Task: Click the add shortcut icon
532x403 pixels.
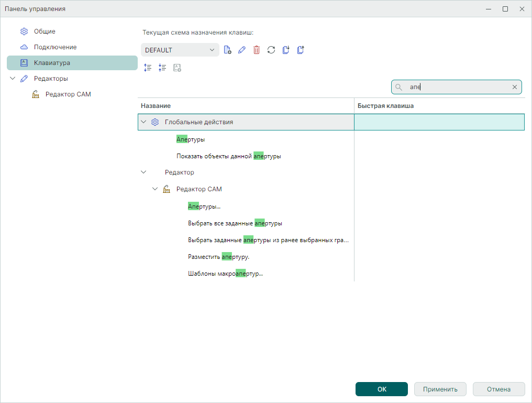Action: (177, 68)
